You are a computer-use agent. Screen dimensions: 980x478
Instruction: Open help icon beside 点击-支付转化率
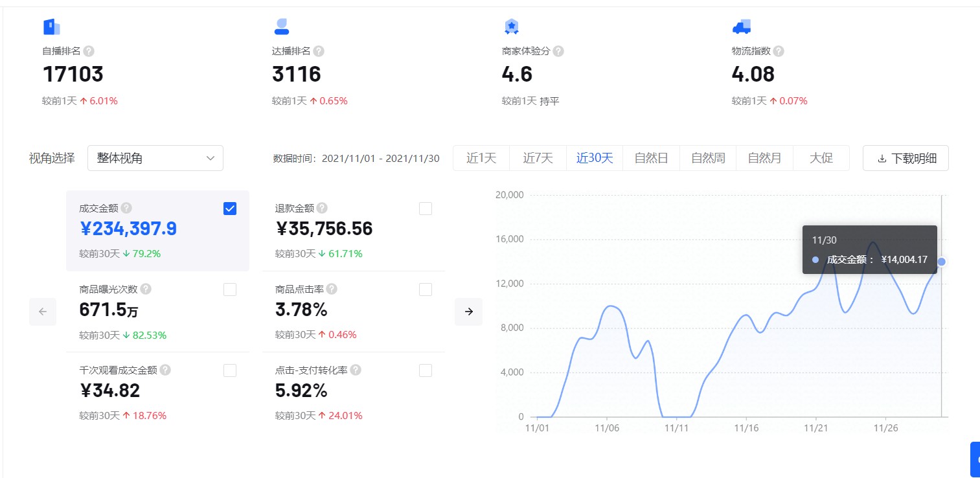point(356,370)
